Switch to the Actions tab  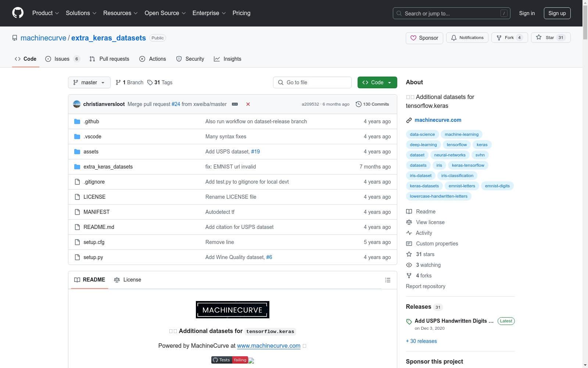click(153, 59)
